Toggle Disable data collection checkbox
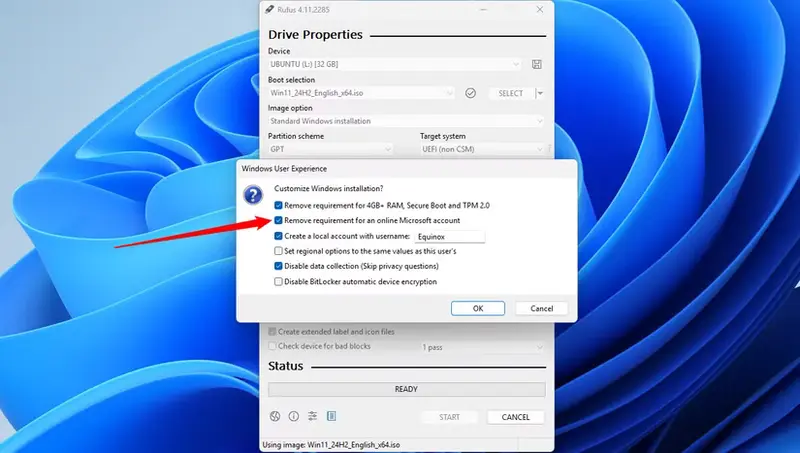Image resolution: width=800 pixels, height=453 pixels. [279, 267]
